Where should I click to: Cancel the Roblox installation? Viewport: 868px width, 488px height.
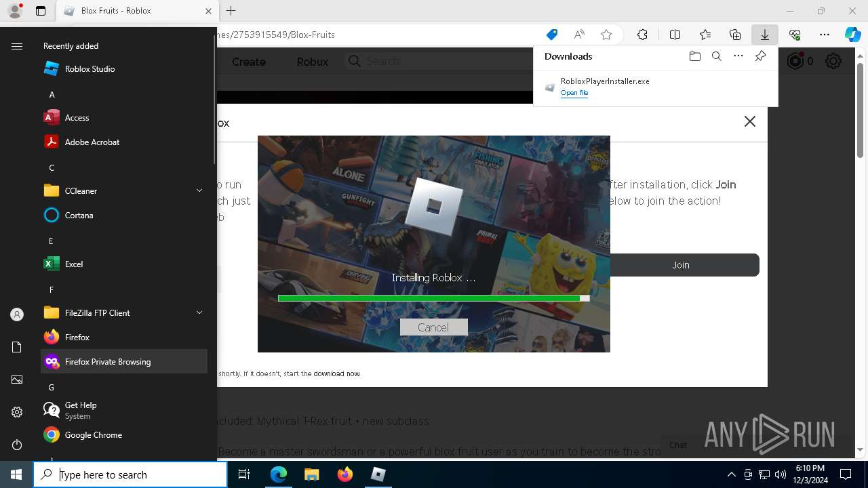click(433, 327)
